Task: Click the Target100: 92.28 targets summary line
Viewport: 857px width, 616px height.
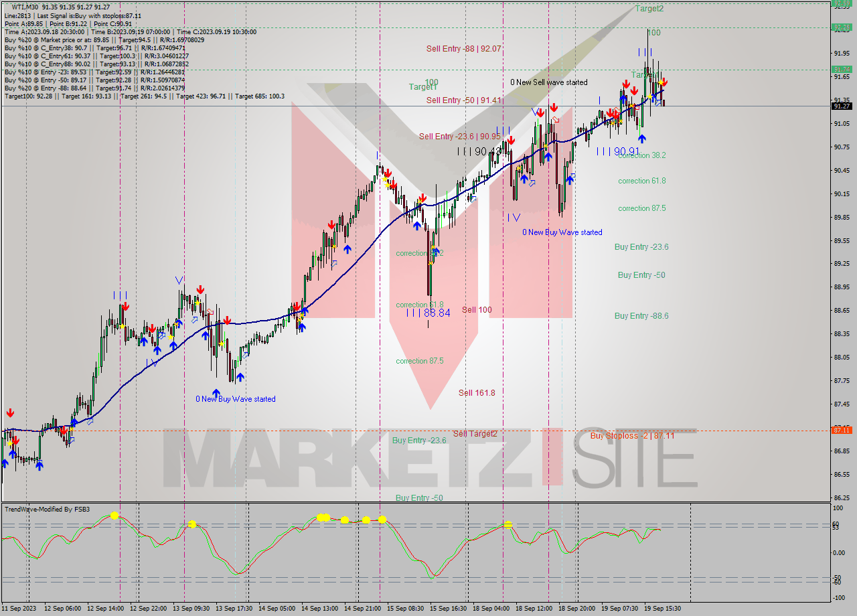Action: (144, 96)
